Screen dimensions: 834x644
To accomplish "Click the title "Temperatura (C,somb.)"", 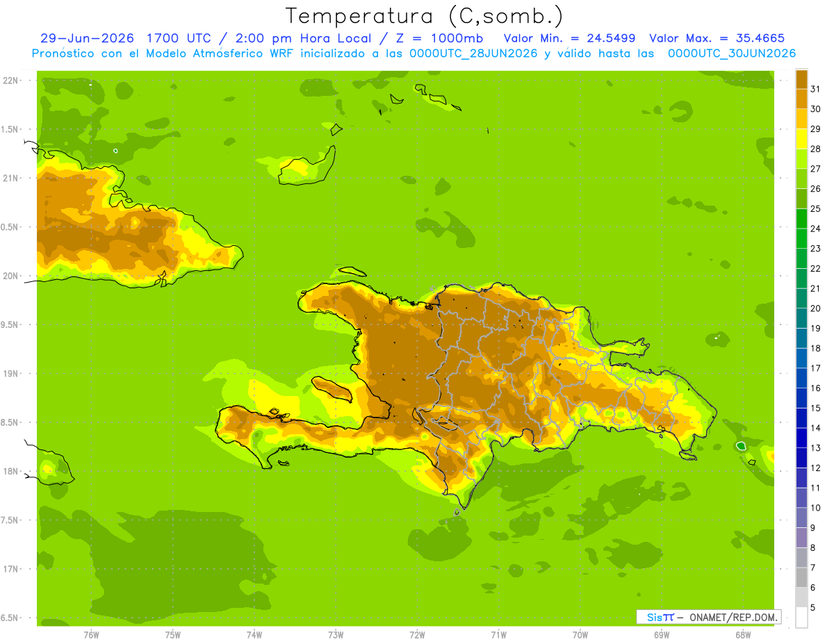I will (x=425, y=16).
